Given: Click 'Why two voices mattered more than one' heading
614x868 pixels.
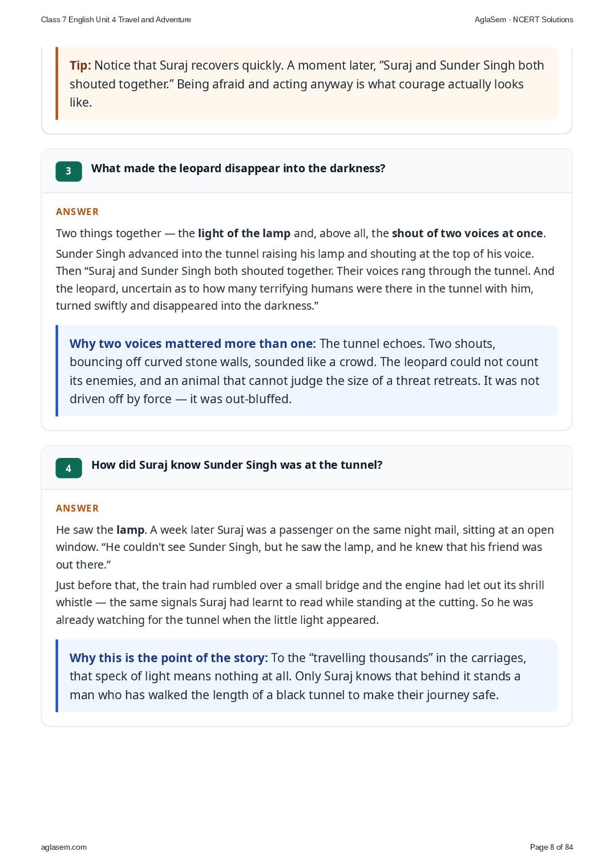Looking at the screenshot, I should pyautogui.click(x=192, y=343).
